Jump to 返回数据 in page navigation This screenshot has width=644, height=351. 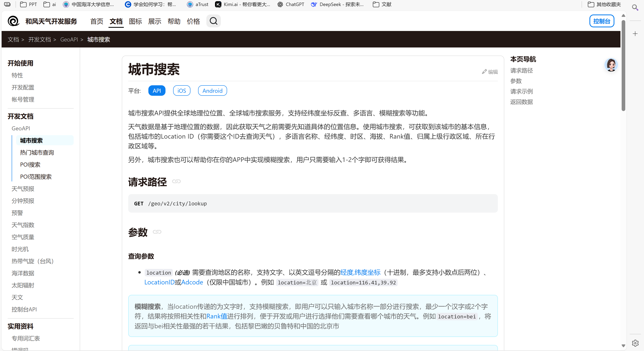[521, 102]
